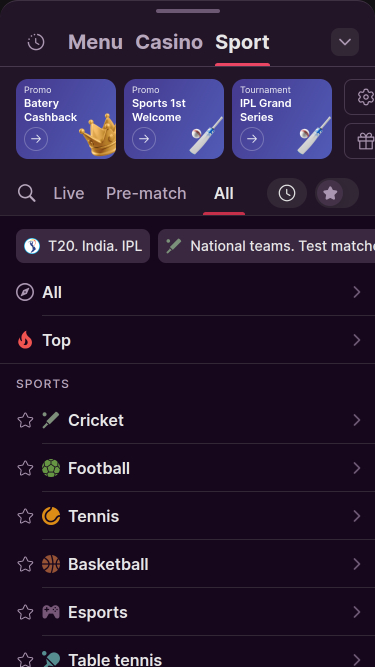Image resolution: width=375 pixels, height=667 pixels.
Task: Open the T20. India. IPL chip
Action: pyautogui.click(x=83, y=246)
